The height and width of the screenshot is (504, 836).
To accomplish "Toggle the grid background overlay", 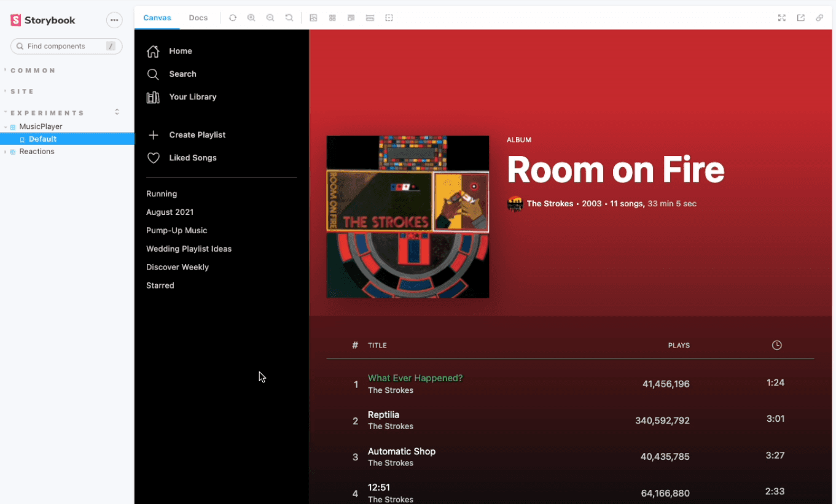I will (x=332, y=18).
